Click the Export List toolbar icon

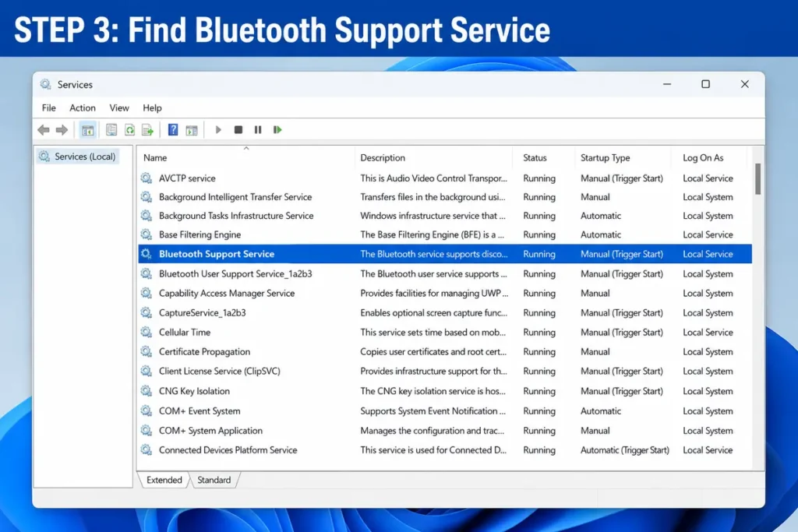tap(147, 130)
